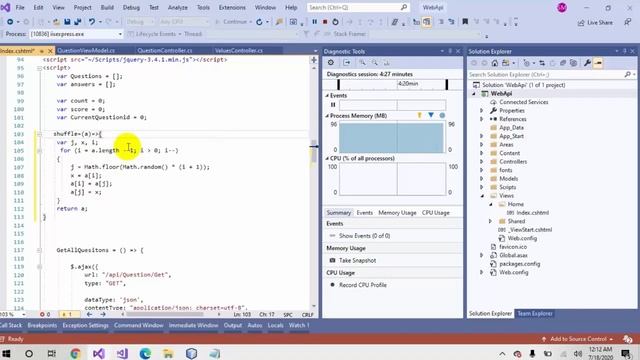Collapse GetAllQuesitons function at line 117
The width and height of the screenshot is (640, 360).
pos(39,250)
